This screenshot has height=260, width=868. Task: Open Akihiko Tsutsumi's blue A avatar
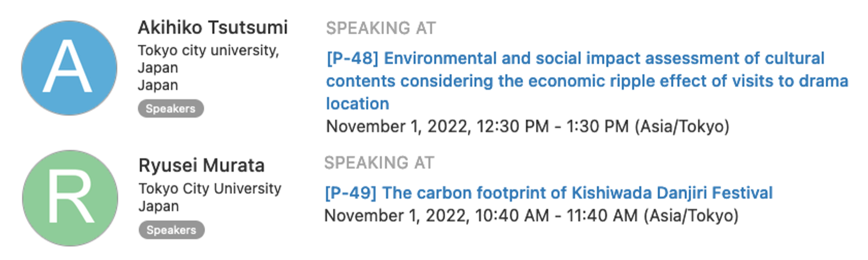(69, 68)
